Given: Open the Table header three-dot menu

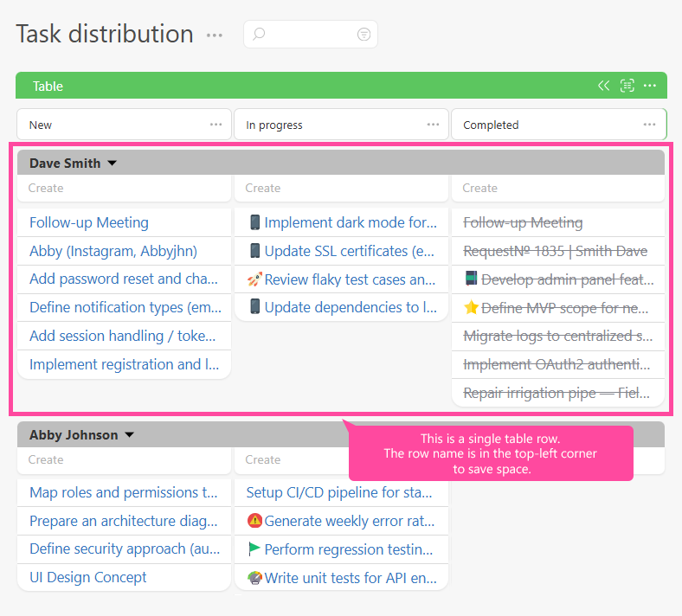Looking at the screenshot, I should (650, 86).
